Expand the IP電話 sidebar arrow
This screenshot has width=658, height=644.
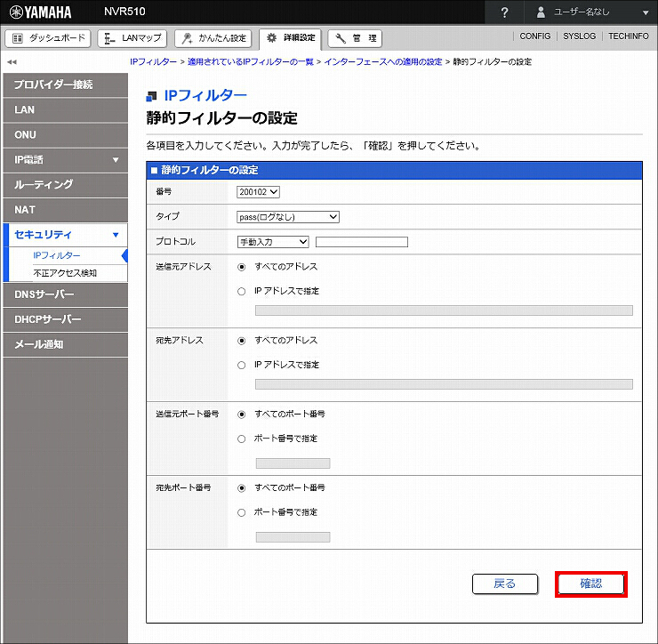coord(116,160)
